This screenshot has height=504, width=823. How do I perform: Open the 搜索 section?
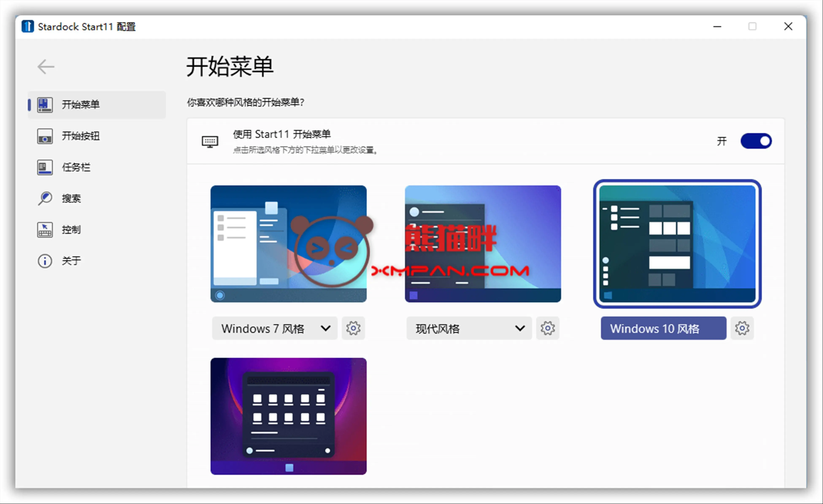click(x=97, y=198)
